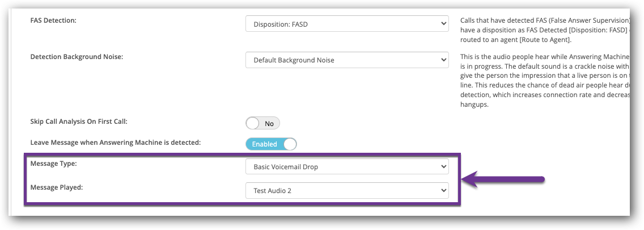Viewport: 644px width, 230px height.
Task: Open the Disposition: FASD dropdown
Action: coord(346,24)
